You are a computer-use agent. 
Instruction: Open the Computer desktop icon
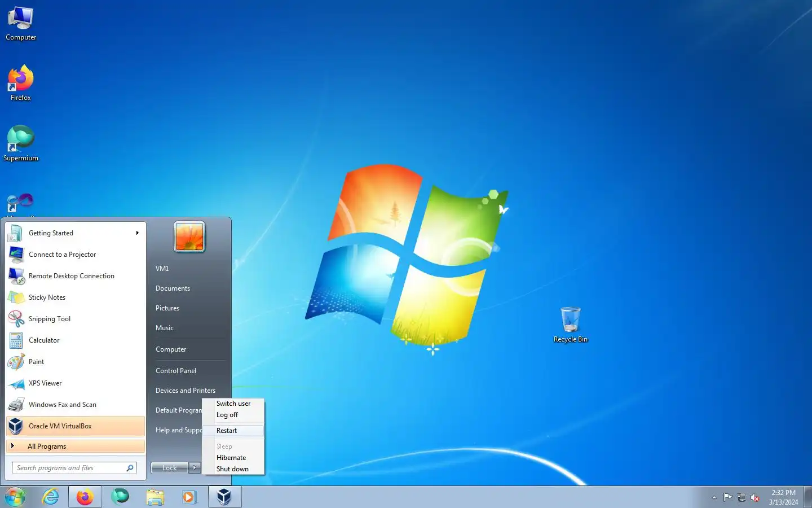(21, 24)
